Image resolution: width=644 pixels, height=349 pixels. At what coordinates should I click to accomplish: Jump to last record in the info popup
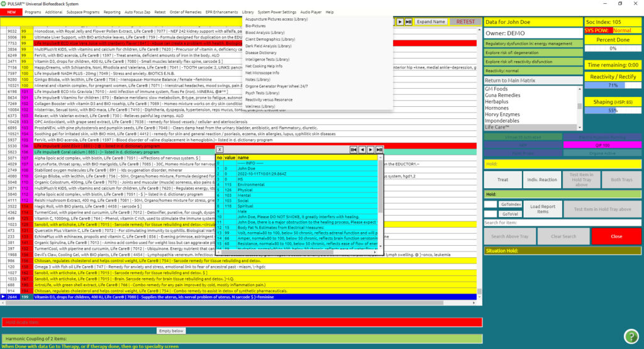pyautogui.click(x=379, y=150)
